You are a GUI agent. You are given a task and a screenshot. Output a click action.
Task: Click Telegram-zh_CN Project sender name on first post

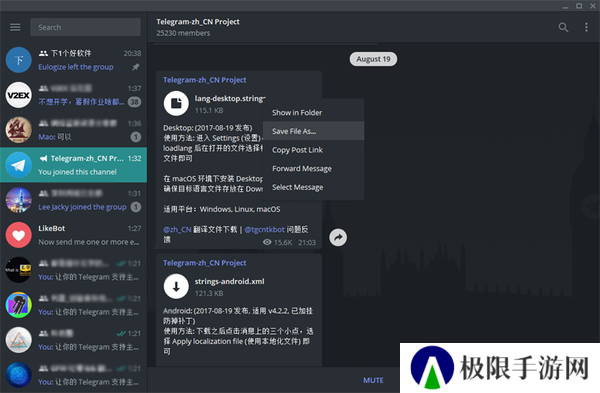pyautogui.click(x=205, y=80)
